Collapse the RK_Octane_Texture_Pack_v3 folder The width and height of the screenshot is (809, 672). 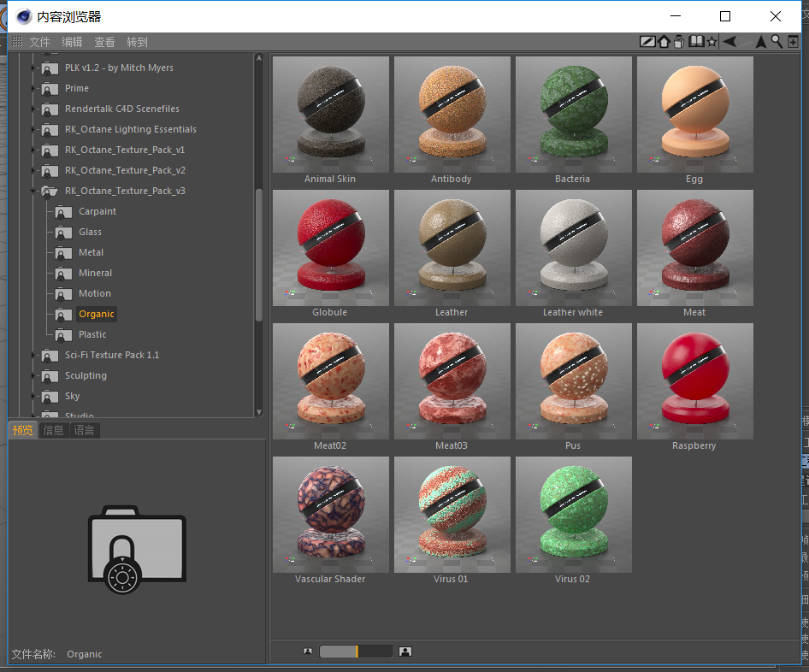click(x=33, y=191)
